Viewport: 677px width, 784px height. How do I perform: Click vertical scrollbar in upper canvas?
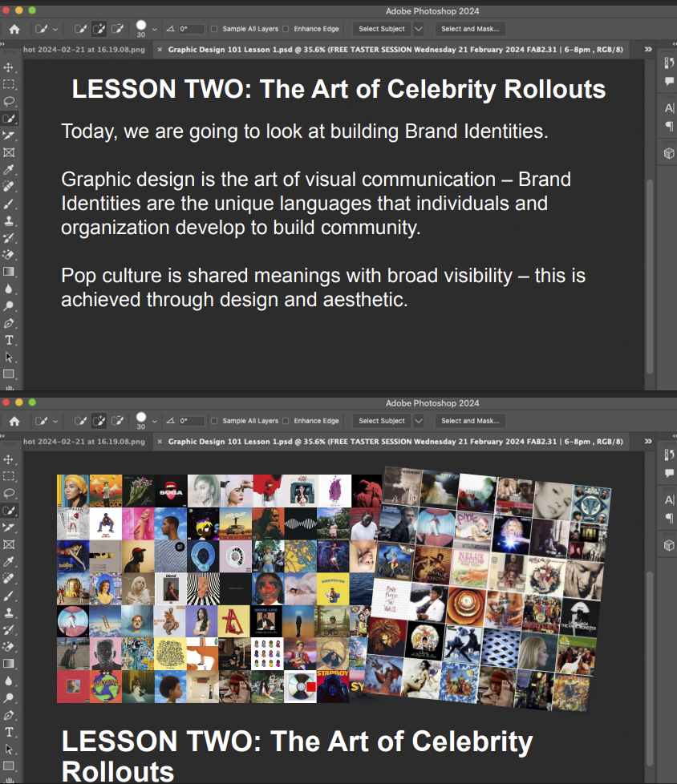pos(650,276)
